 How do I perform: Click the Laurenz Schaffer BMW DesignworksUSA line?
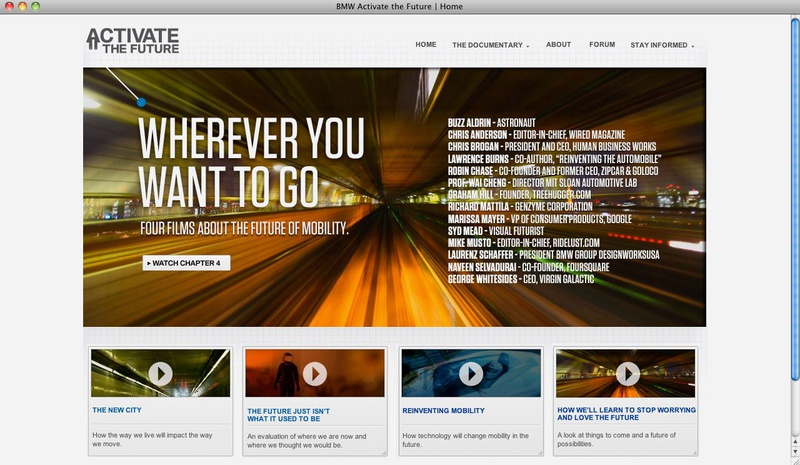pos(554,254)
